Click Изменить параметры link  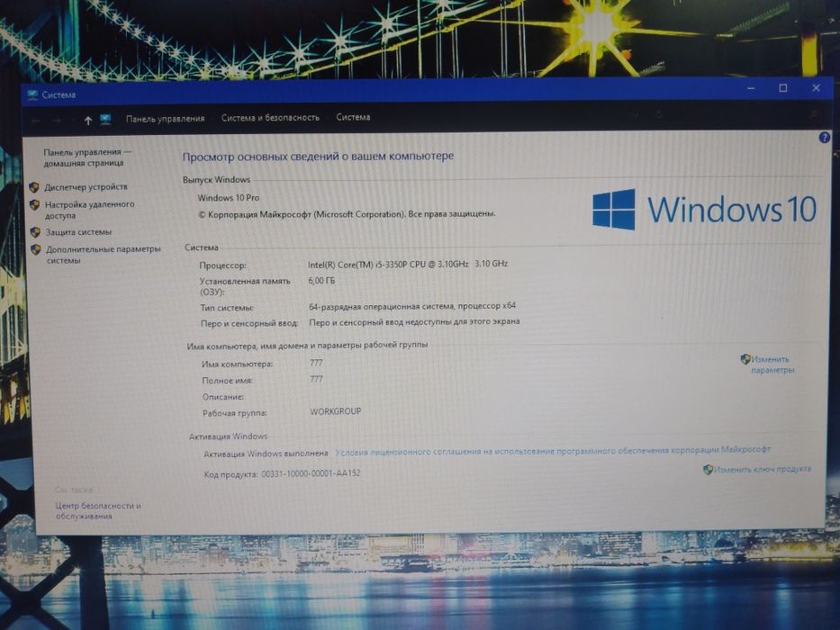coord(772,364)
